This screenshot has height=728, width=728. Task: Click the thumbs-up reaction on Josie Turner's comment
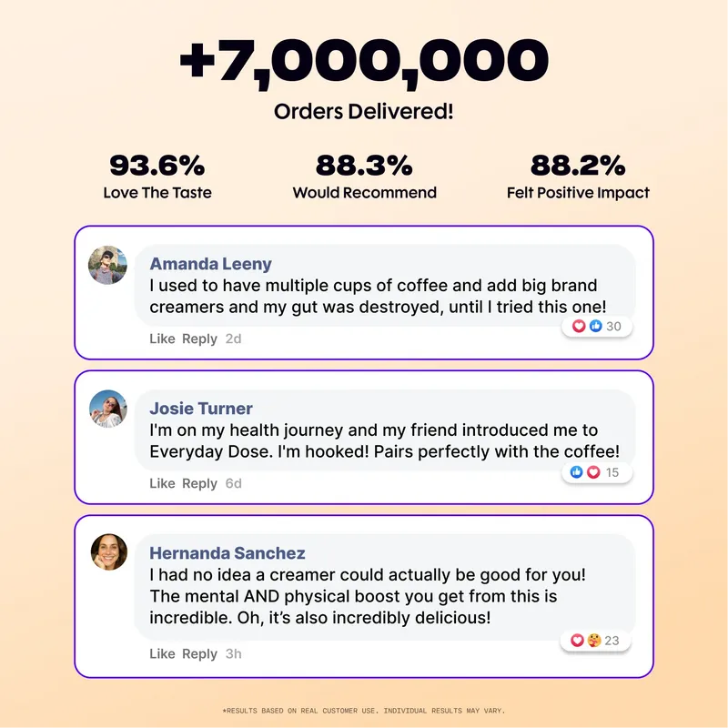(x=576, y=472)
